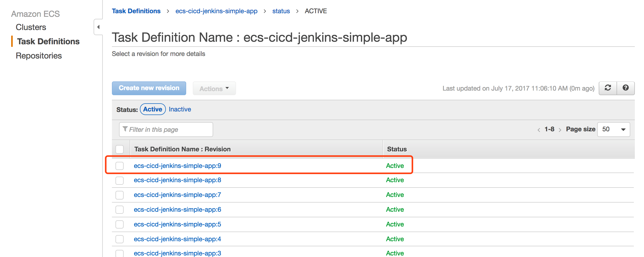Switch to the Active status filter
This screenshot has width=644, height=257.
(x=153, y=109)
